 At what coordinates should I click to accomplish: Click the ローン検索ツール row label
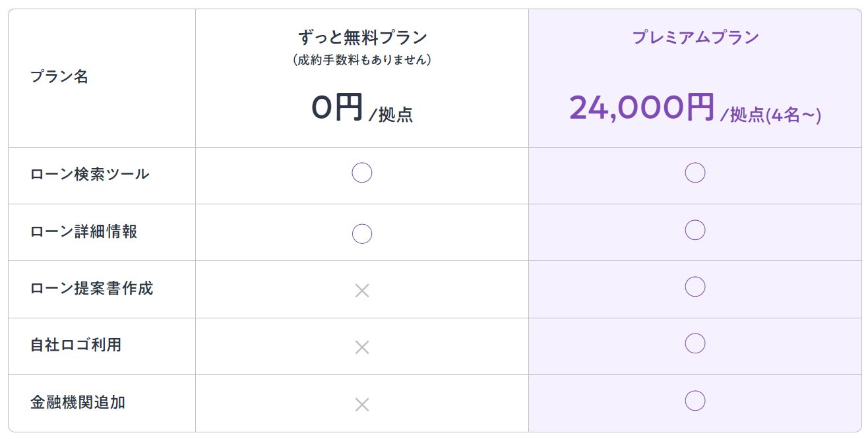coord(90,175)
